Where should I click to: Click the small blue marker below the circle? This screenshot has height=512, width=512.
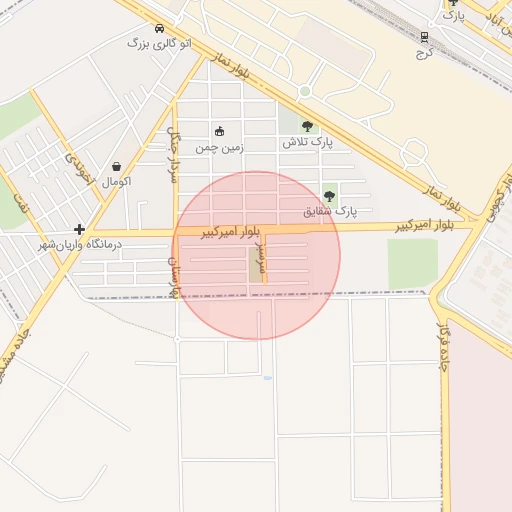pos(268,378)
